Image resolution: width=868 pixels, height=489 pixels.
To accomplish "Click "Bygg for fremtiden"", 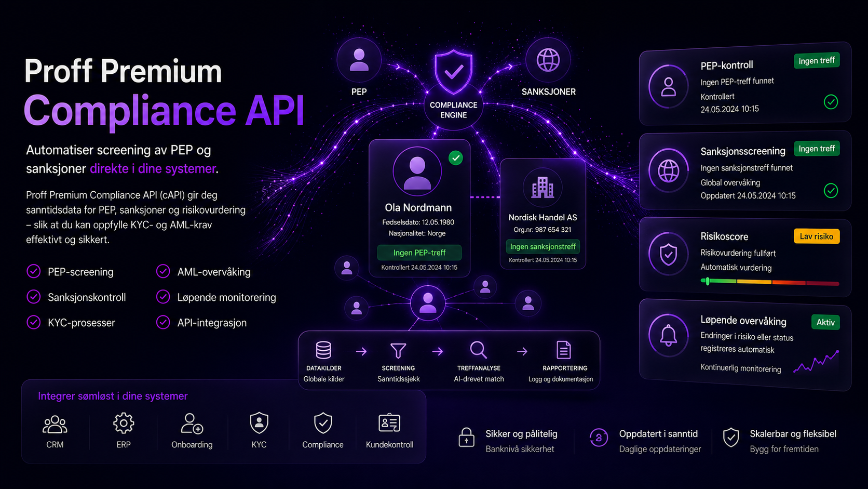I will (x=784, y=449).
